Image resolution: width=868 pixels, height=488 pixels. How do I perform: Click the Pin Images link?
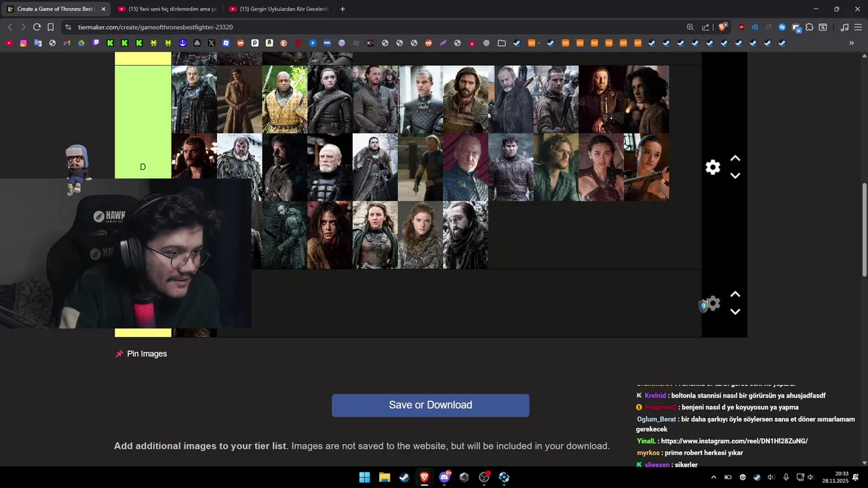(141, 354)
